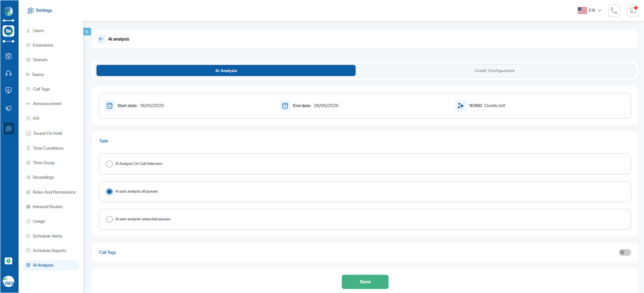The width and height of the screenshot is (644, 293).
Task: Click the user avatar at bottom left
Action: point(8,281)
